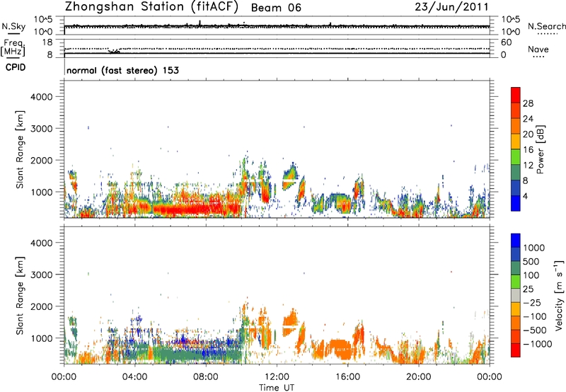Click the 'N.Sky' legend label

(x=13, y=26)
